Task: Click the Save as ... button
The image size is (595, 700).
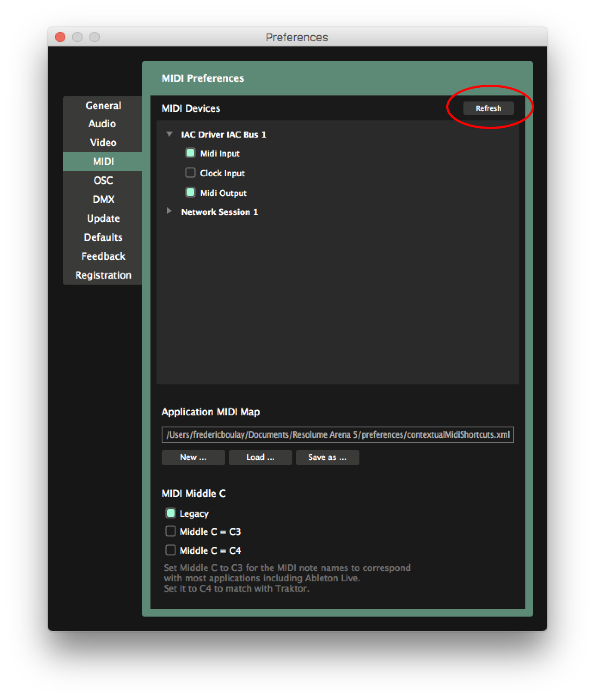Action: pyautogui.click(x=327, y=457)
